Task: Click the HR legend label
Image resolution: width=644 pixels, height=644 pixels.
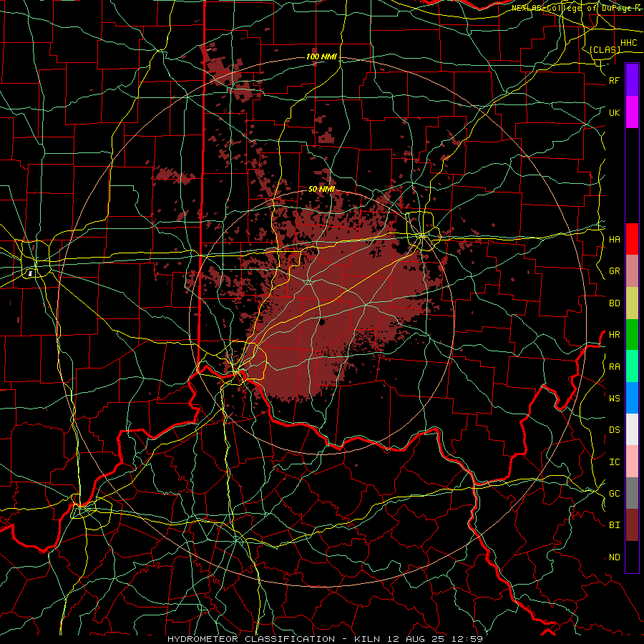Action: click(x=614, y=335)
